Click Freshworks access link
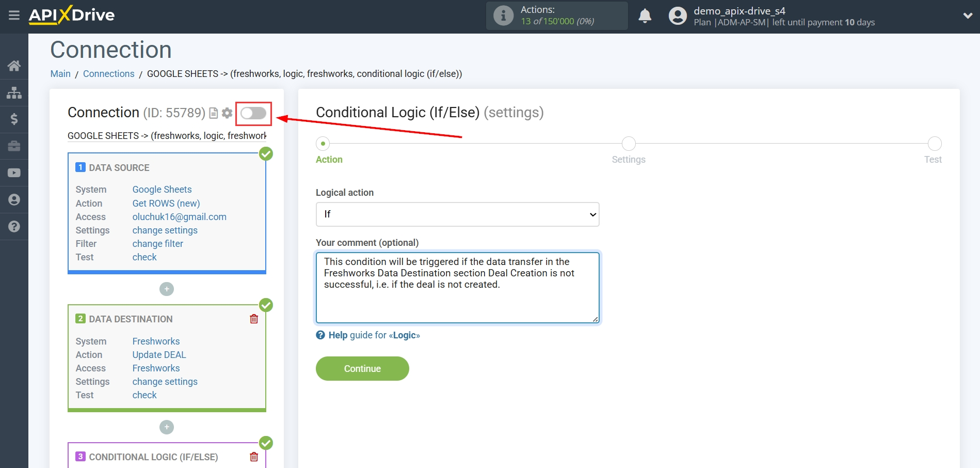The height and width of the screenshot is (468, 980). (x=156, y=368)
